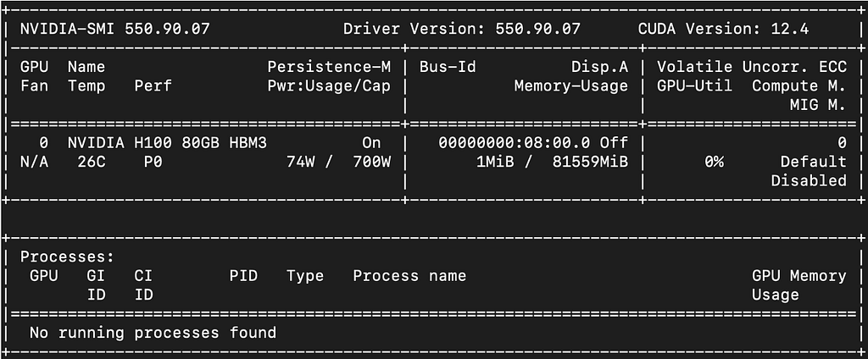Image resolution: width=868 pixels, height=359 pixels.
Task: Click the MIG M. value Disabled
Action: pos(809,181)
